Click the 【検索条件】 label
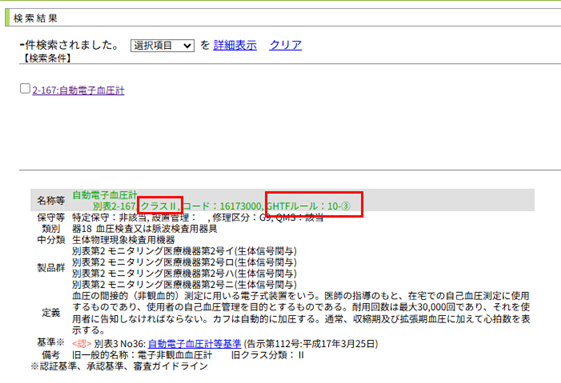This screenshot has height=383, width=561. pyautogui.click(x=47, y=58)
